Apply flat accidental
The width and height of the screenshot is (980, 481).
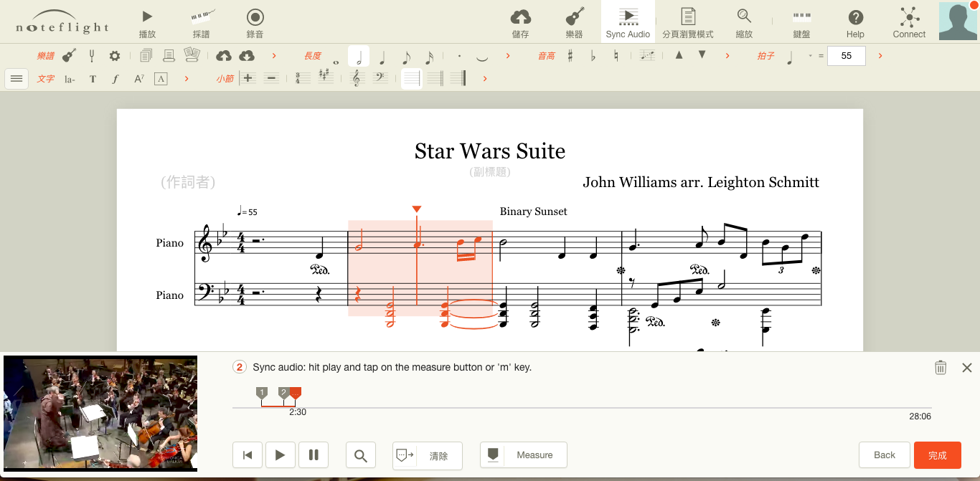click(593, 56)
